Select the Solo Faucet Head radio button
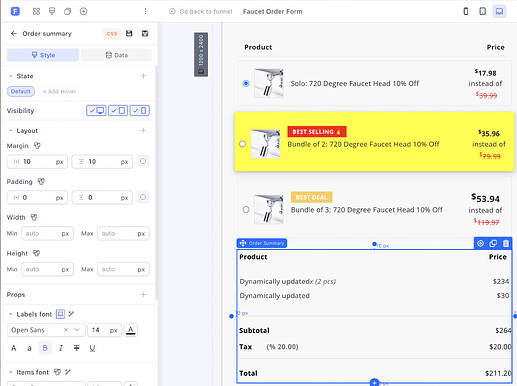517x386 pixels. [246, 83]
